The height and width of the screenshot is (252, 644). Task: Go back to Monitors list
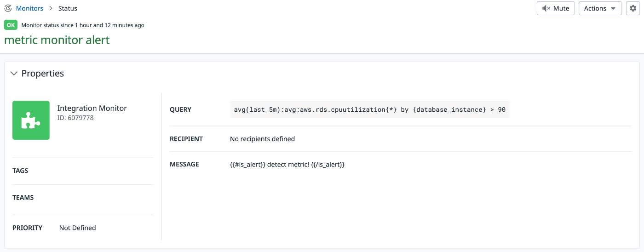tap(29, 8)
